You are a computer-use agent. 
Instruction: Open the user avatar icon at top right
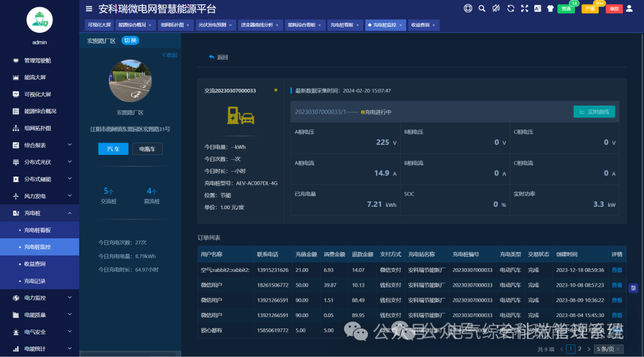[630, 8]
